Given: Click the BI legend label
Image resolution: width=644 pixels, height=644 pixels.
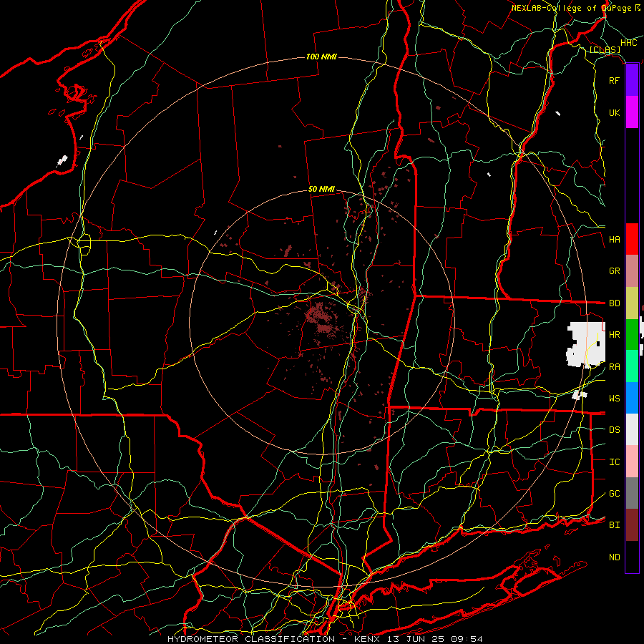Looking at the screenshot, I should tap(615, 525).
